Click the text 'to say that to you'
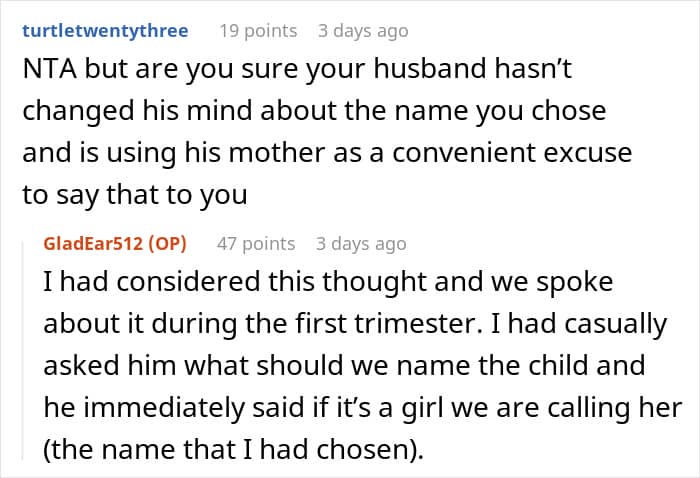Image resolution: width=700 pixels, height=478 pixels. (x=135, y=195)
